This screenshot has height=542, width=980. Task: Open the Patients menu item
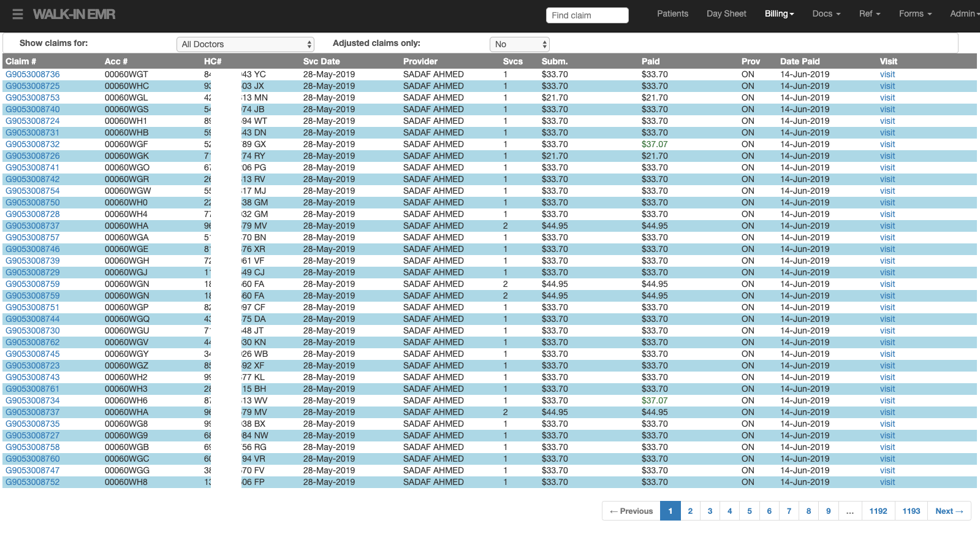coord(672,13)
